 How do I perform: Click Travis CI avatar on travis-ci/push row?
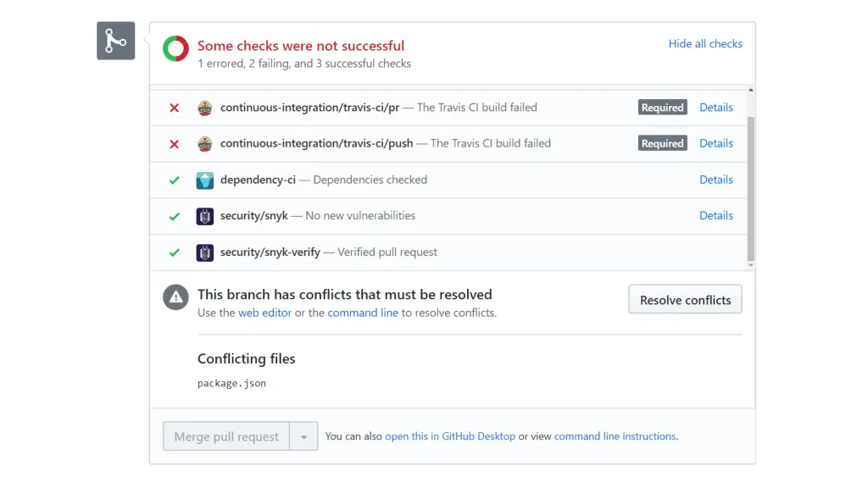tap(205, 144)
